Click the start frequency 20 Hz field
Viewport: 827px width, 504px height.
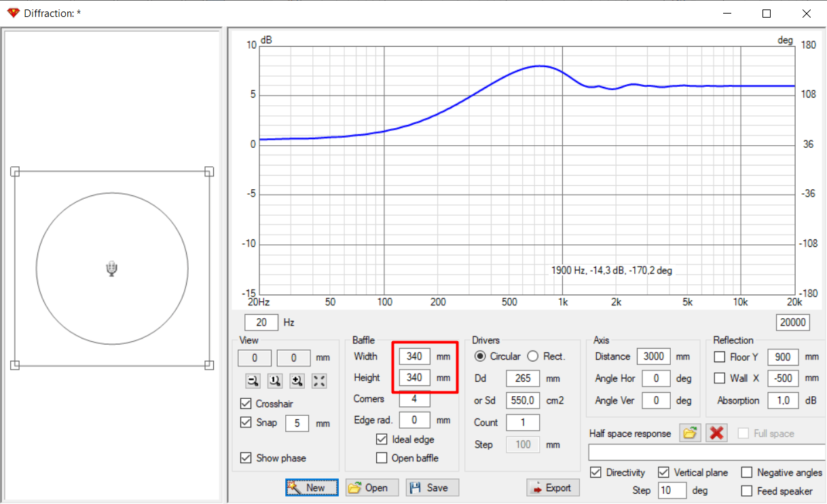click(x=261, y=322)
